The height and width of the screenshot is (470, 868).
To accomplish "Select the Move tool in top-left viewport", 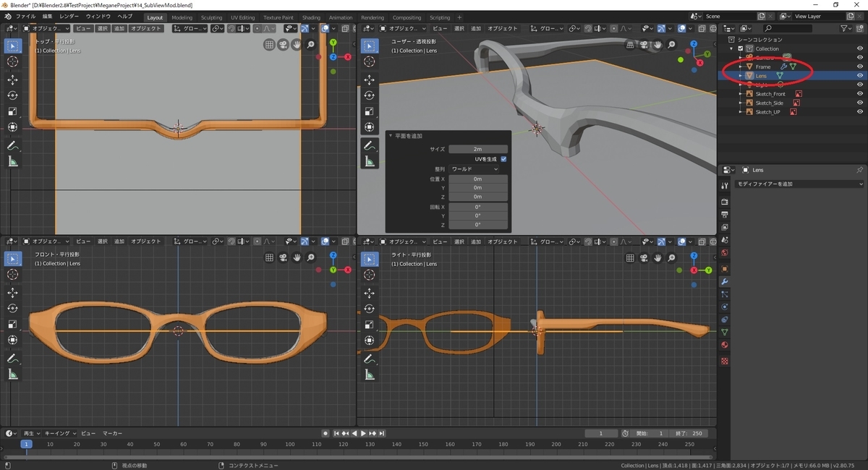I will tap(12, 80).
